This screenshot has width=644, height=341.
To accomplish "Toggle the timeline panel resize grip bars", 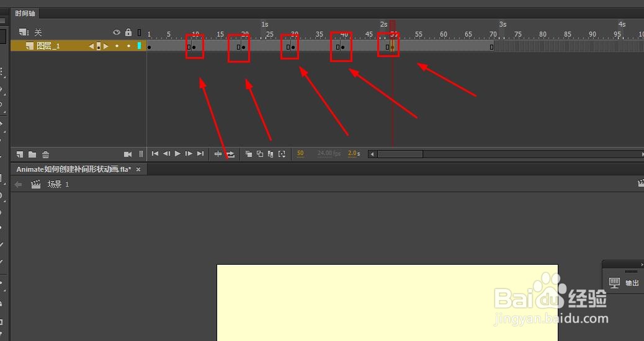I will pyautogui.click(x=141, y=154).
